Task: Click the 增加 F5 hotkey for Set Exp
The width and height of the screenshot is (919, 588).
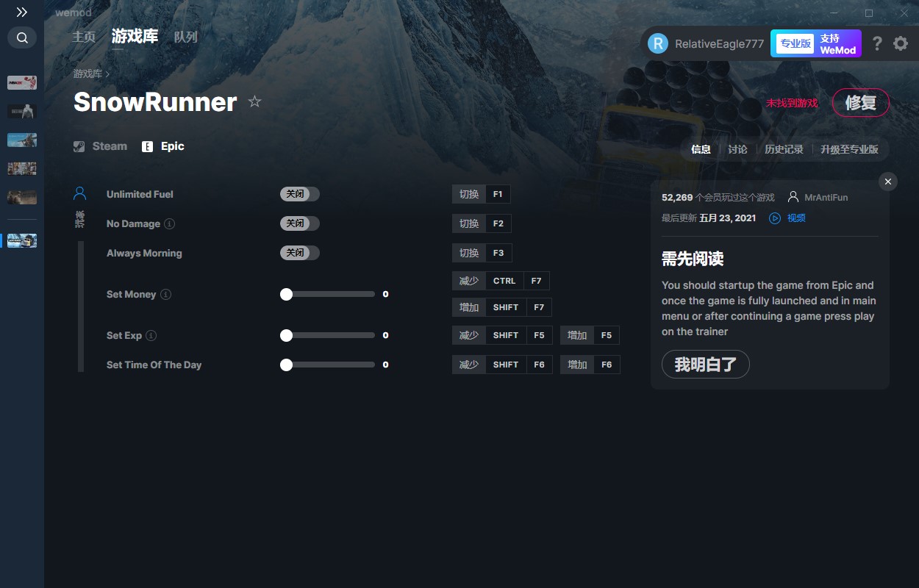Action: pyautogui.click(x=590, y=335)
